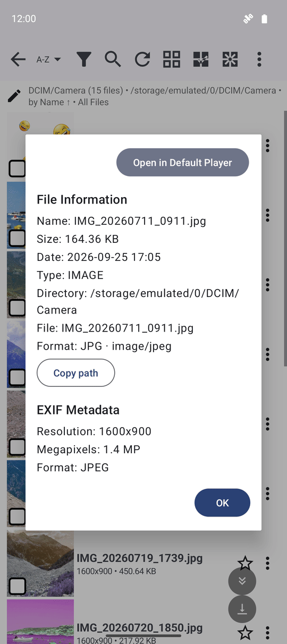This screenshot has width=287, height=644.
Task: Refresh the file list
Action: pyautogui.click(x=142, y=59)
